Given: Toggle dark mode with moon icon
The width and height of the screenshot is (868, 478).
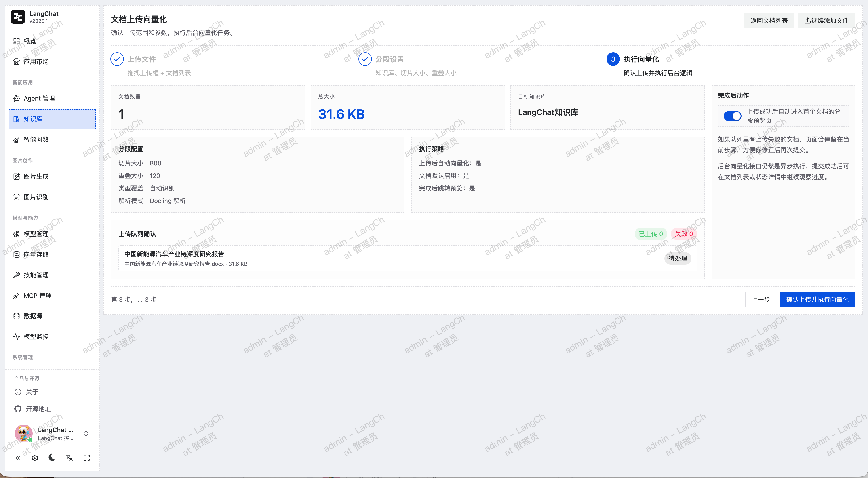Looking at the screenshot, I should 52,457.
